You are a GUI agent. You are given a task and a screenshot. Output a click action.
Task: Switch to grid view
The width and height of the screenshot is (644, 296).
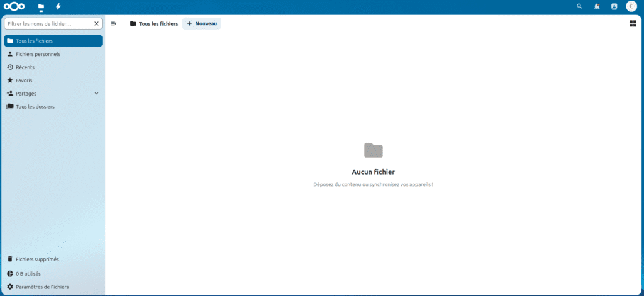(x=632, y=23)
